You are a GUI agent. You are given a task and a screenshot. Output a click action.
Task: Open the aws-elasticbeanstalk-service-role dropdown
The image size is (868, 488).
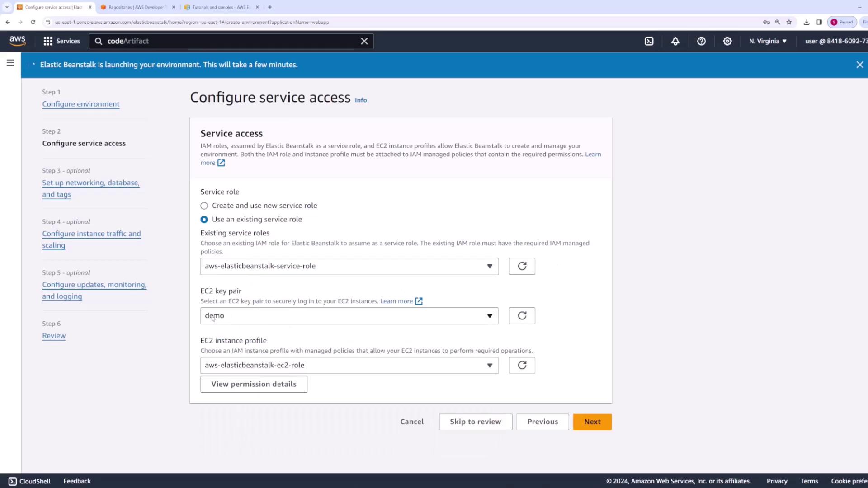(349, 266)
